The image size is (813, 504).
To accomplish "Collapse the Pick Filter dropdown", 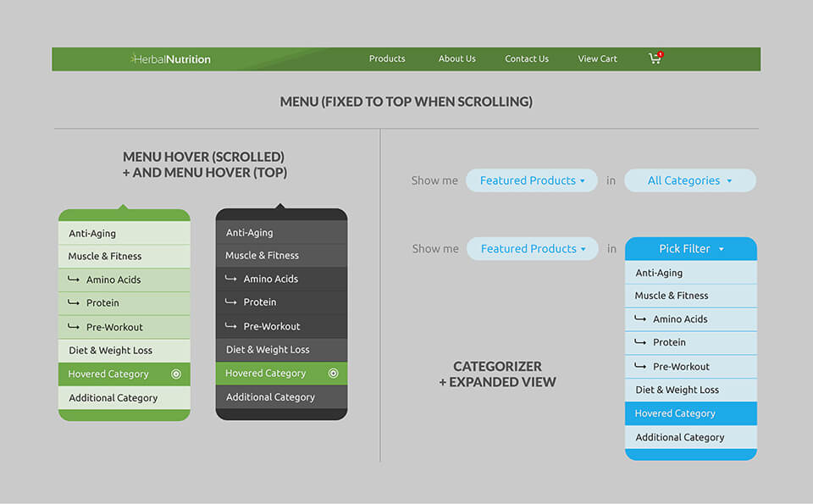I will [690, 249].
